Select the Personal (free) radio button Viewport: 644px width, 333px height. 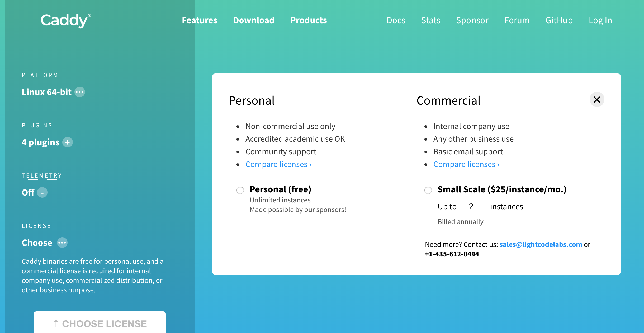pos(240,190)
